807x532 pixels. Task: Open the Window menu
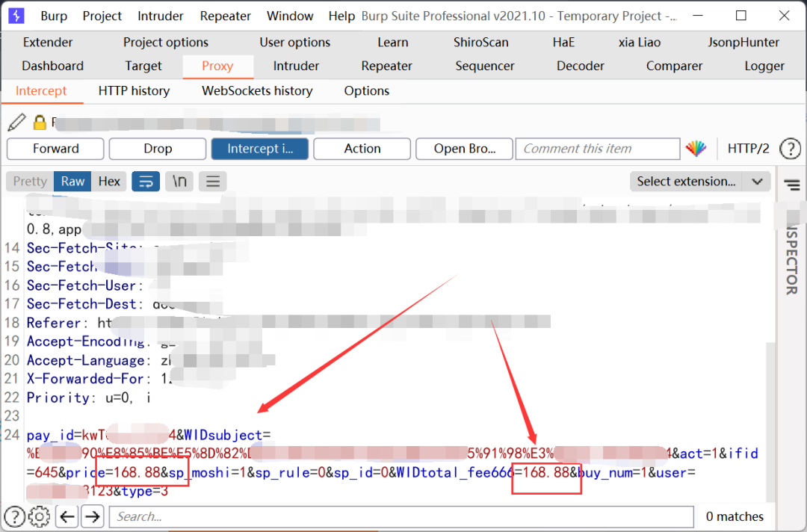coord(290,16)
